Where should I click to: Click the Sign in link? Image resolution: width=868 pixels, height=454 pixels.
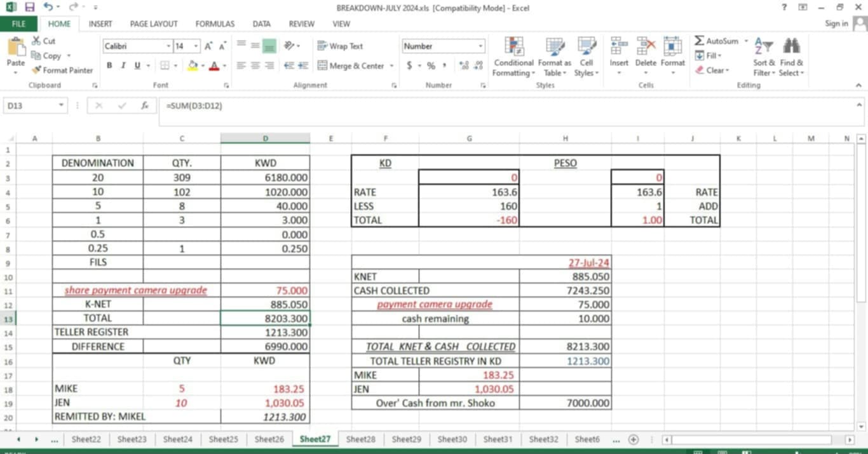tap(836, 23)
